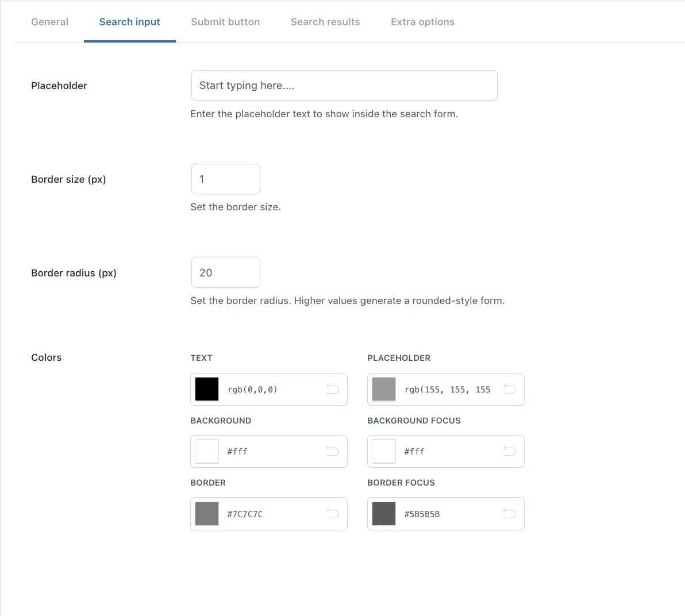Viewport: 685px width, 616px height.
Task: Open the General tab
Action: click(x=49, y=22)
